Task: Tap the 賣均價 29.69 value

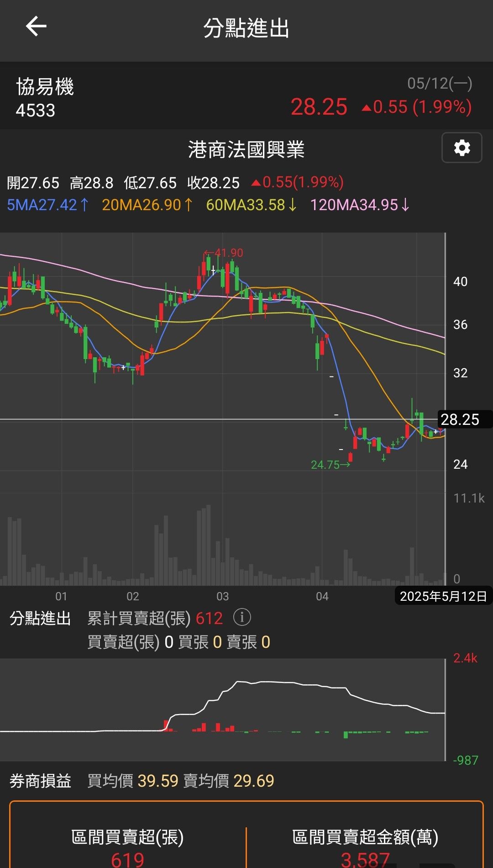Action: pyautogui.click(x=253, y=781)
